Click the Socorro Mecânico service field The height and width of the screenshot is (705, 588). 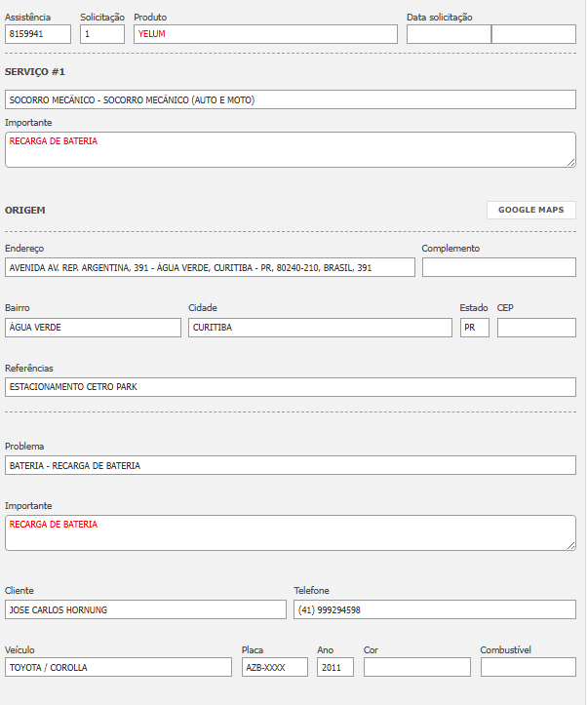point(290,99)
